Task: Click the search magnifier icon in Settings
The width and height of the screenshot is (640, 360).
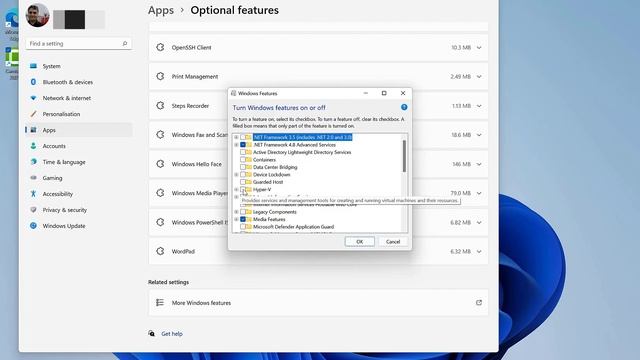Action: [125, 43]
